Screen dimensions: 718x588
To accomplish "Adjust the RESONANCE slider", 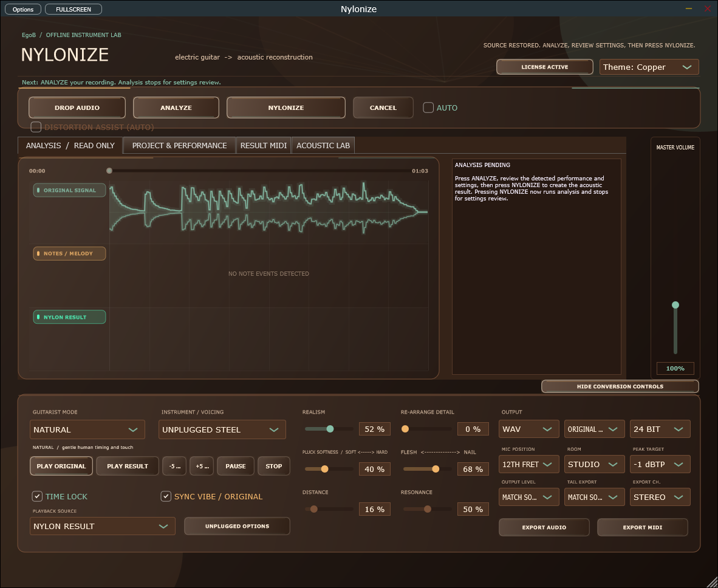I will pyautogui.click(x=427, y=509).
